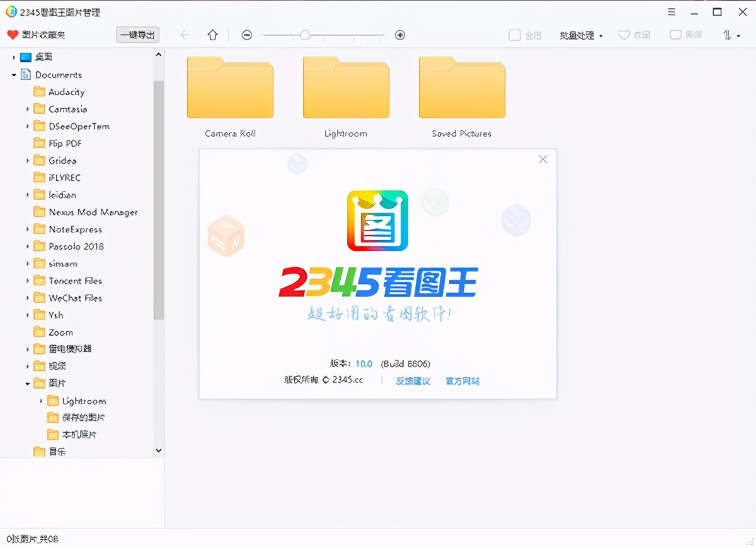Open the 批量处理 dropdown menu
Image resolution: width=756 pixels, height=548 pixels.
coord(578,35)
